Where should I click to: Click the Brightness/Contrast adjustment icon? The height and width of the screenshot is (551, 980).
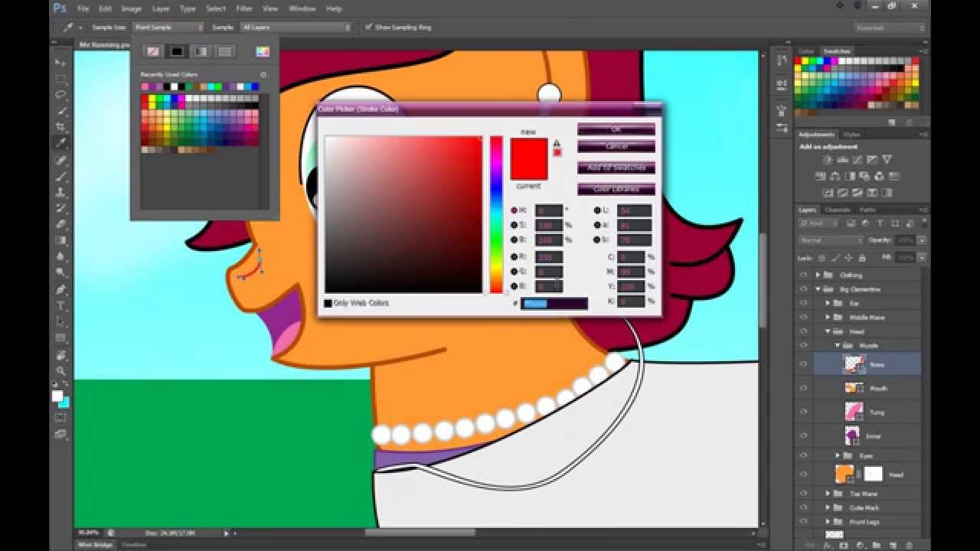point(827,160)
